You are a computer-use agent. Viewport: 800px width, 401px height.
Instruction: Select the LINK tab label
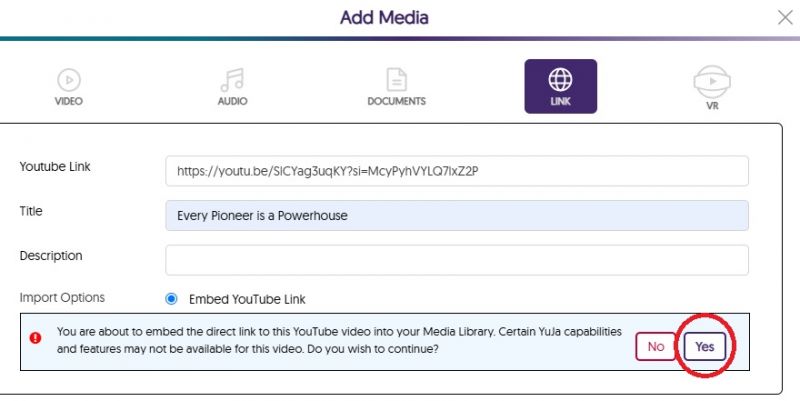tap(560, 102)
